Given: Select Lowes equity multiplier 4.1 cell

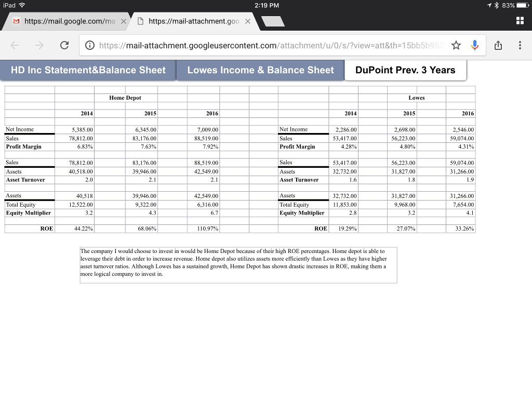Looking at the screenshot, I should [460, 212].
